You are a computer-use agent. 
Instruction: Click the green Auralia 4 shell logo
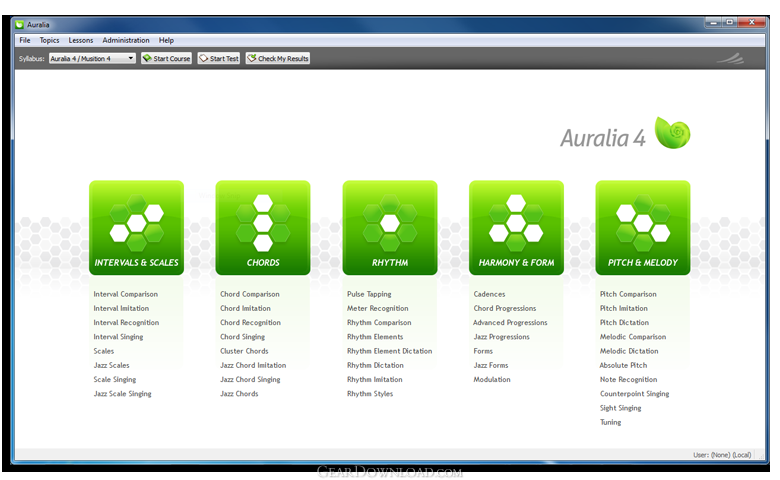click(x=673, y=133)
